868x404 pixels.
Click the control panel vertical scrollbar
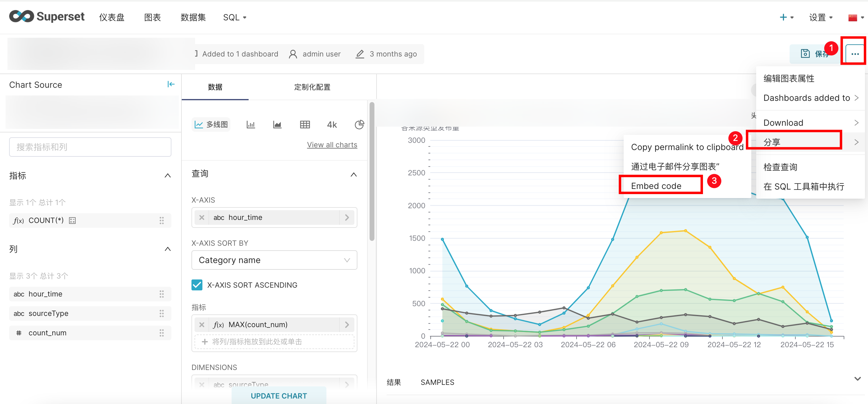click(372, 172)
